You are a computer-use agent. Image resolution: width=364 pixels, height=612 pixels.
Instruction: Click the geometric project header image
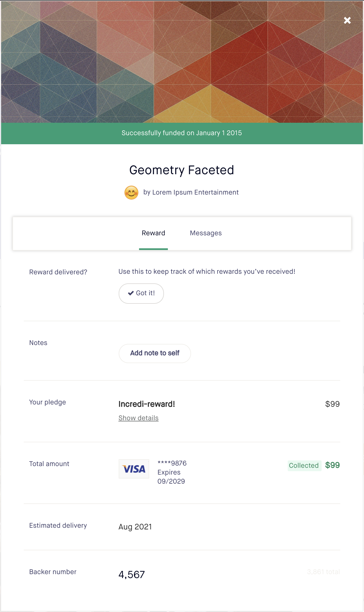182,62
